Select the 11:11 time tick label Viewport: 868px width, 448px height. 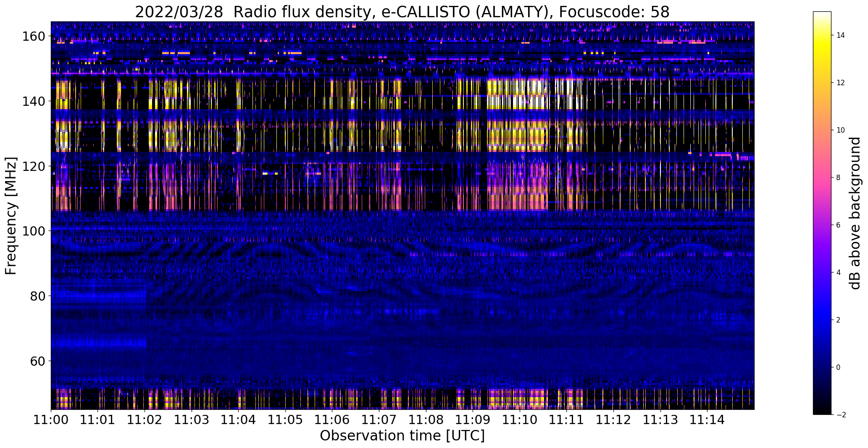(567, 419)
